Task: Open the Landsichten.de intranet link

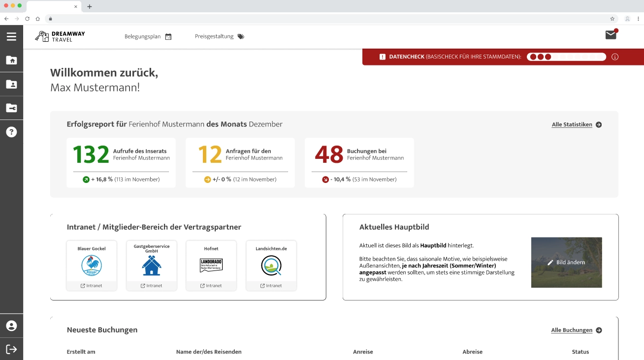Action: point(271,285)
